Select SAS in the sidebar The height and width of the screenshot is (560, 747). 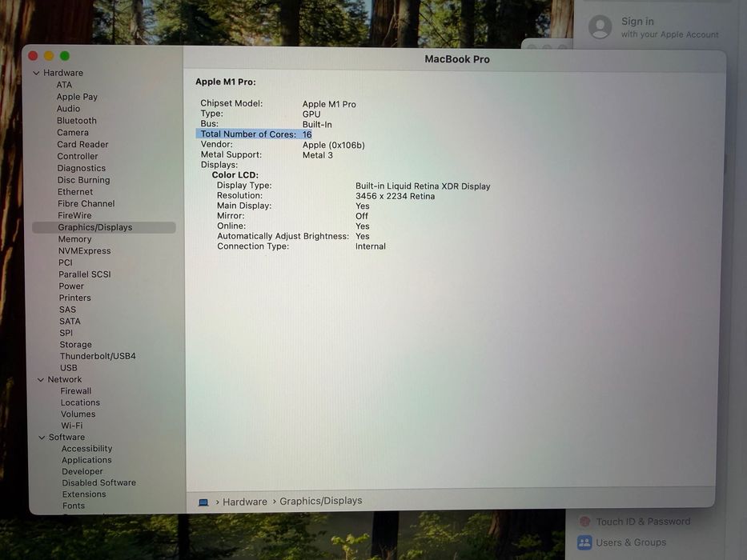67,310
